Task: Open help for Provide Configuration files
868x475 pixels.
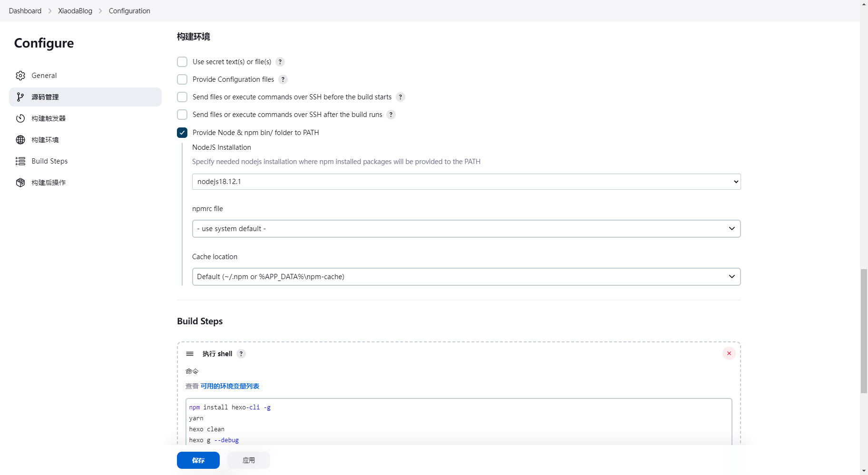Action: [283, 79]
